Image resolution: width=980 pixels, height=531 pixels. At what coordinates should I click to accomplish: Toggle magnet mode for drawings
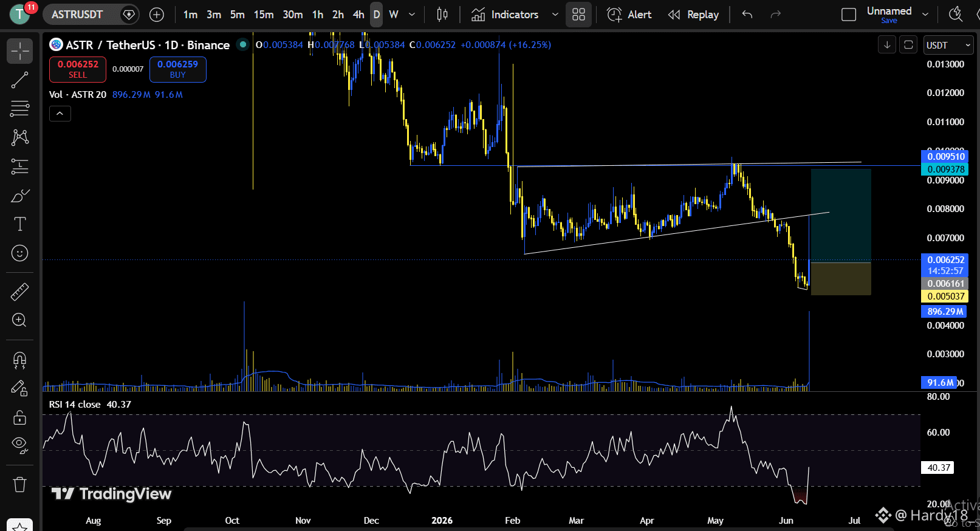tap(19, 360)
